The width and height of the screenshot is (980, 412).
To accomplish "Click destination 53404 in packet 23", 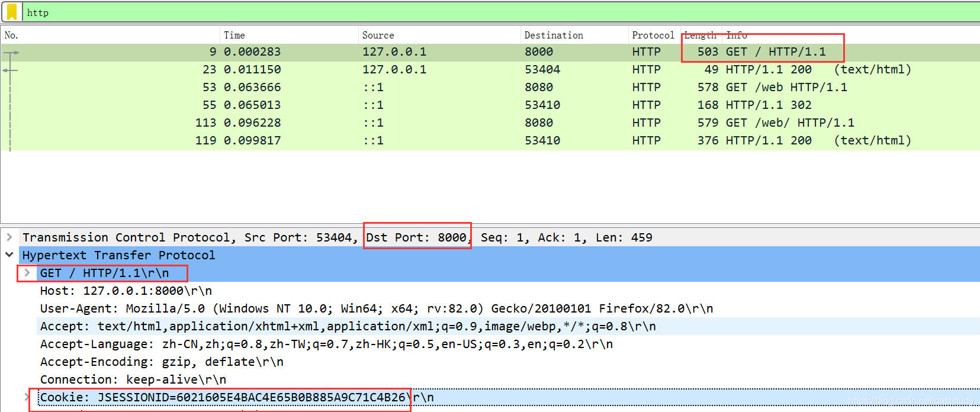I will click(542, 70).
